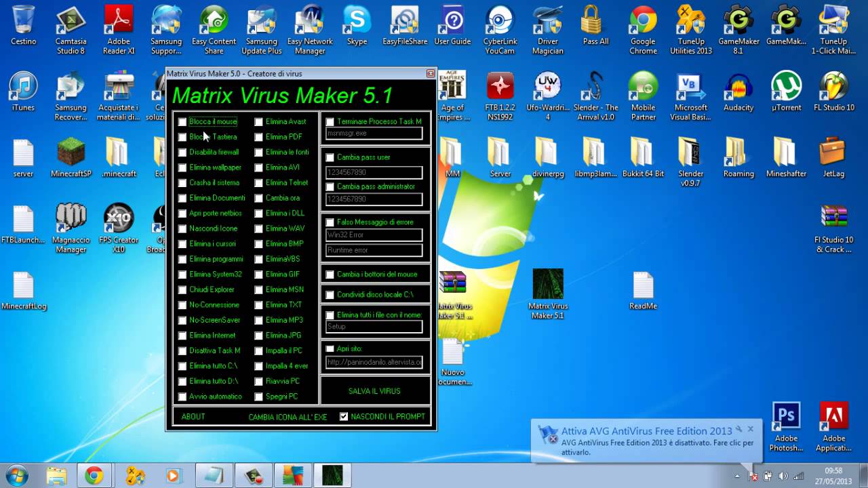Open Windows Explorer from the taskbar
Screen dimensions: 868x488
57,475
